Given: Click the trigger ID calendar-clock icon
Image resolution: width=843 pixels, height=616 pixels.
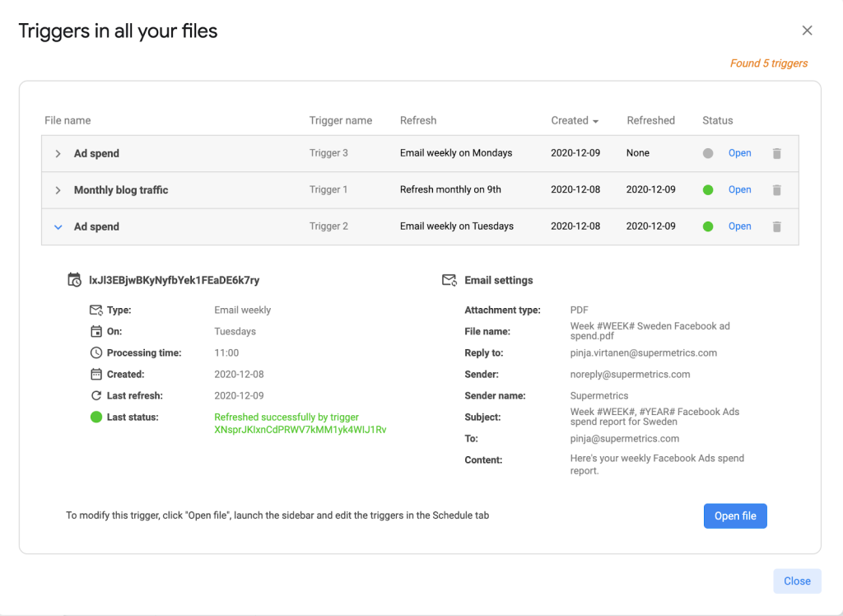Looking at the screenshot, I should [x=74, y=280].
